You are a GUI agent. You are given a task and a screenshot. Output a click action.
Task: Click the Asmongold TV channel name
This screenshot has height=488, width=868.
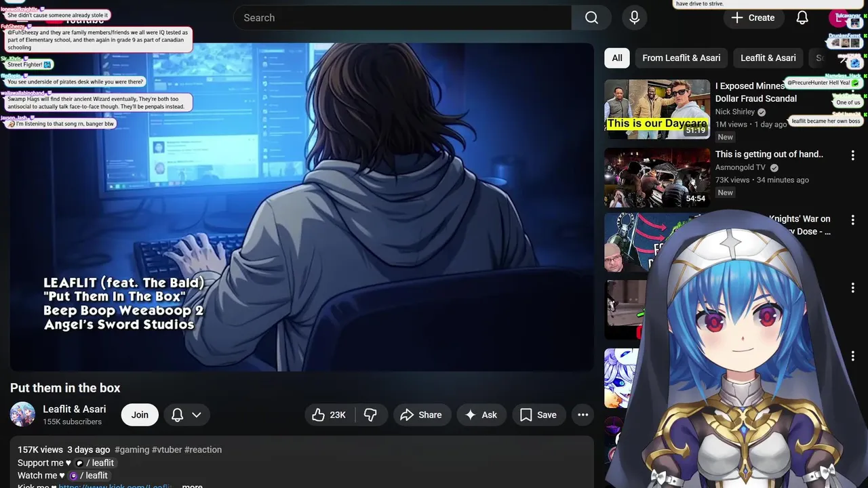click(x=741, y=167)
